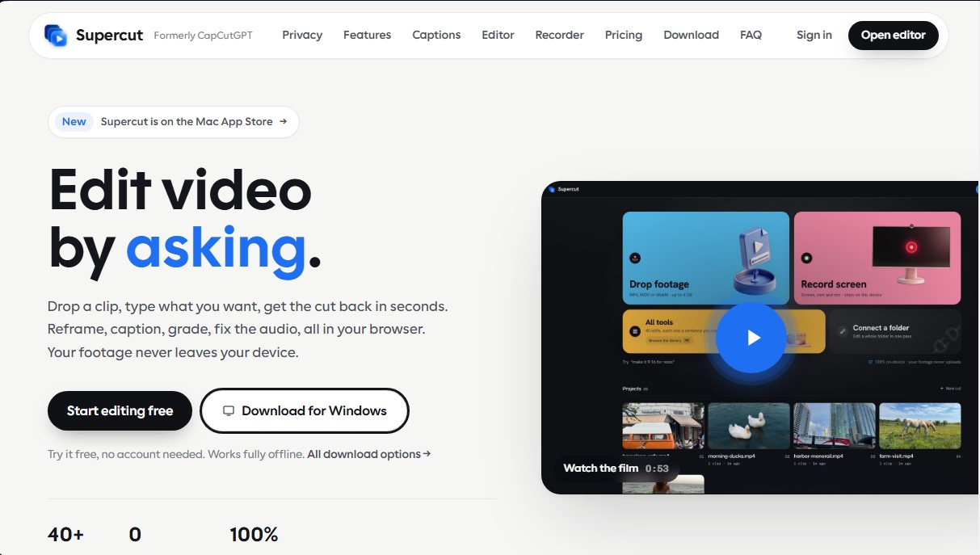
Task: Click the "Supercut is on the Mac App Store" announcement
Action: pos(174,122)
